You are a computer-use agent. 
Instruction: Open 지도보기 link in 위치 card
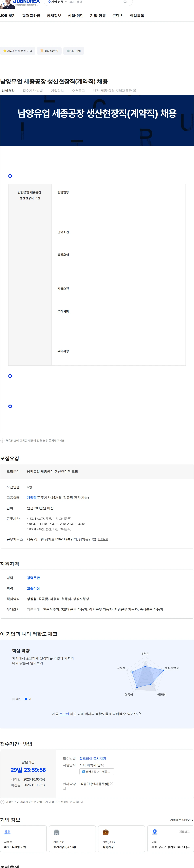pyautogui.click(x=184, y=831)
